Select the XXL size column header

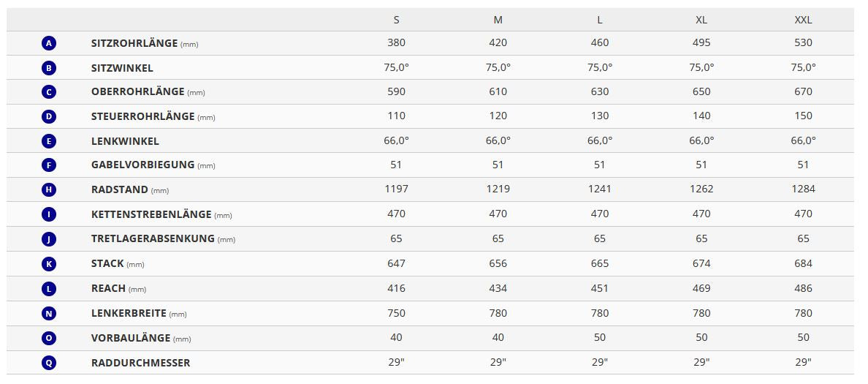click(803, 20)
